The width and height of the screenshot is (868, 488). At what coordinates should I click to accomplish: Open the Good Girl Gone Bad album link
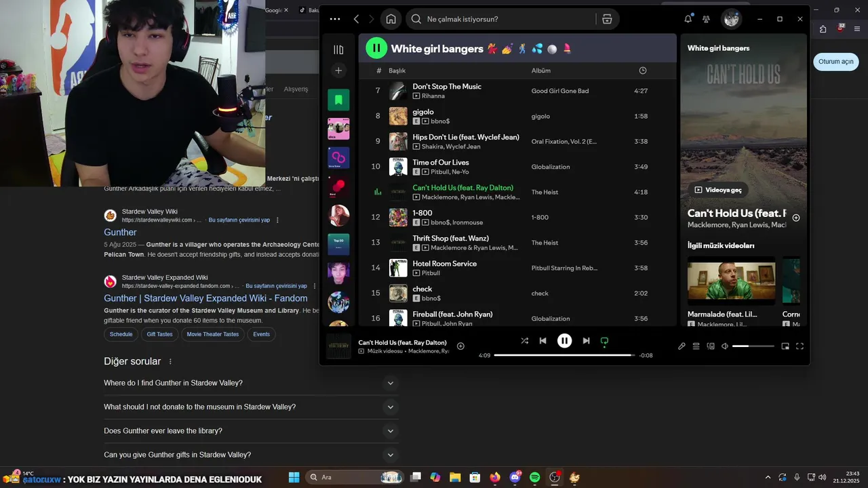[x=560, y=91]
